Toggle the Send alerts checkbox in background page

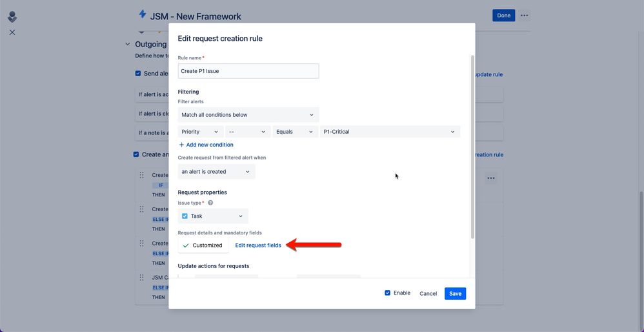[138, 74]
